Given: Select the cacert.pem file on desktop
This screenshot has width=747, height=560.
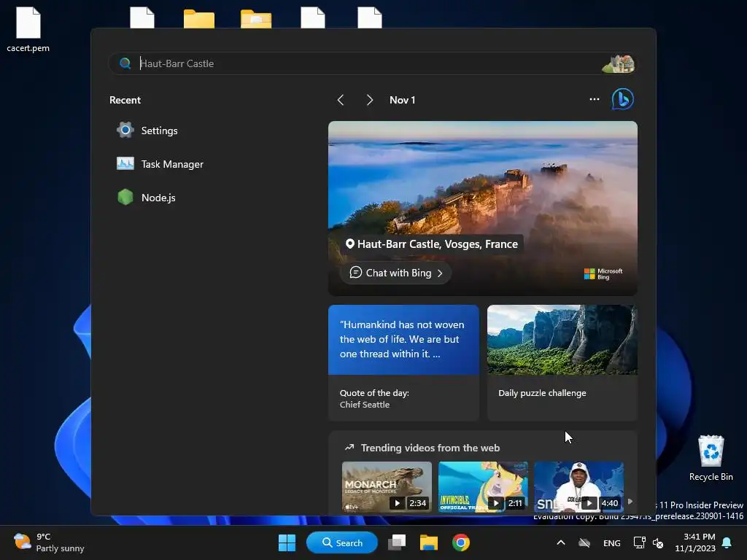Looking at the screenshot, I should click(28, 29).
